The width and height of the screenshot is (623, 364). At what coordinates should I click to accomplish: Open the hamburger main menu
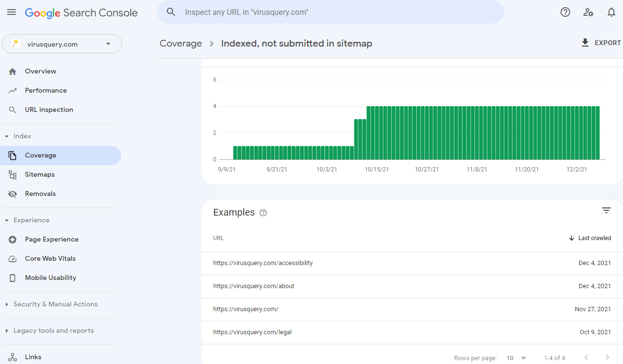click(x=12, y=12)
